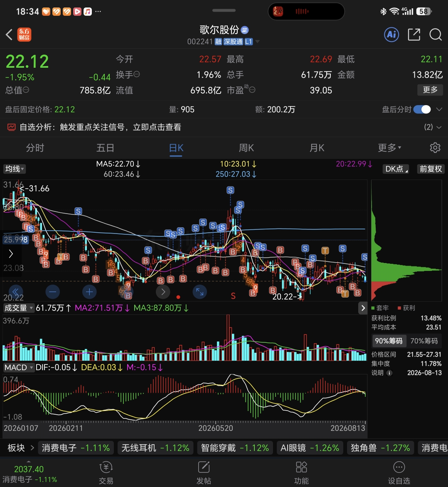Open the 功能 functions icon
This screenshot has width=448, height=487.
[x=301, y=473]
